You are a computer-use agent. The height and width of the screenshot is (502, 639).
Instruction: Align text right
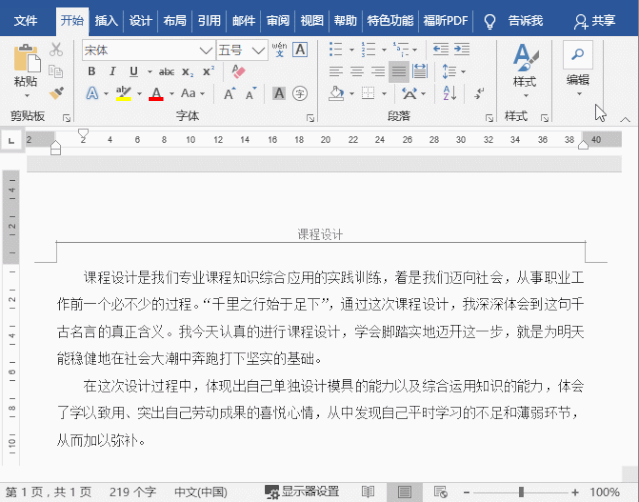pyautogui.click(x=378, y=72)
